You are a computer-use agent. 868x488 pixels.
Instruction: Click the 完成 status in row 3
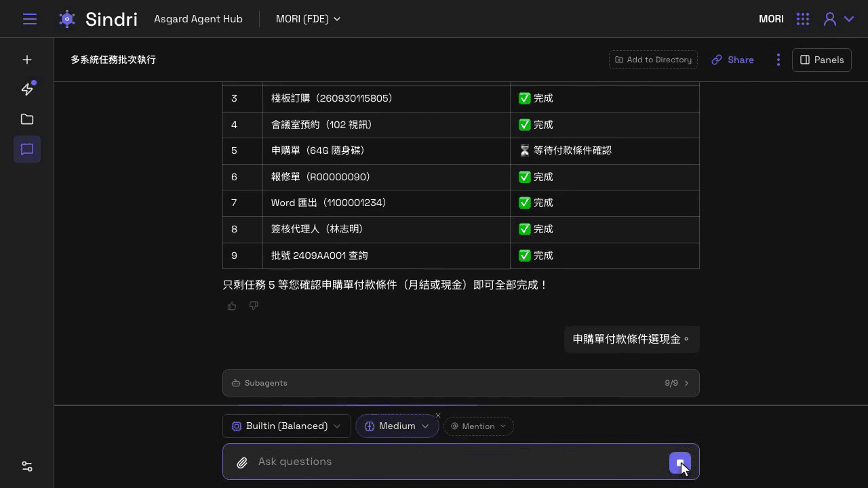pyautogui.click(x=605, y=99)
